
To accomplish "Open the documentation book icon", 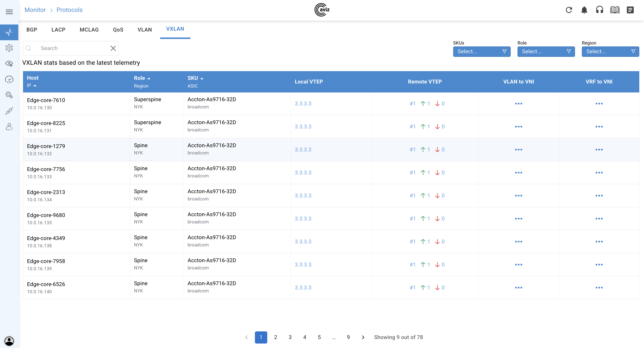I will click(615, 10).
